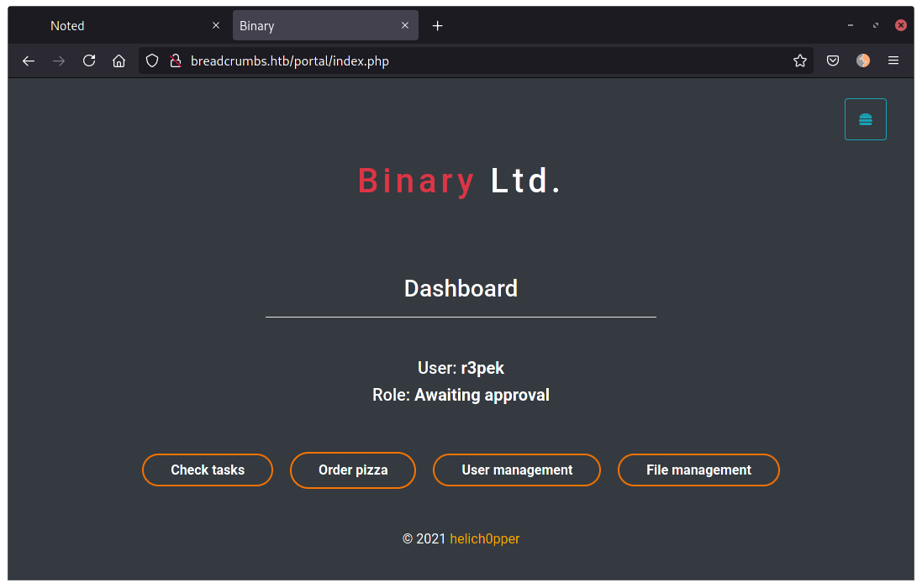This screenshot has width=922, height=588.
Task: Click the tracking protection shield icon
Action: (x=152, y=60)
